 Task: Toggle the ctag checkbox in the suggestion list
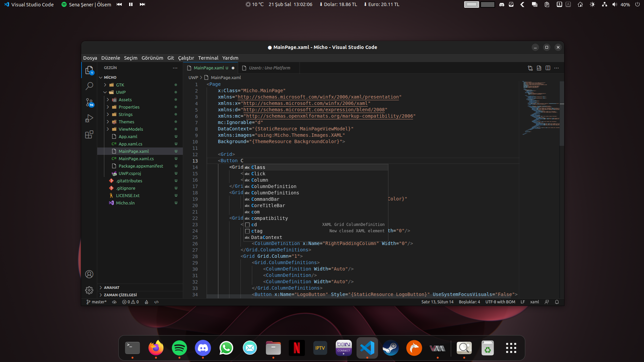pyautogui.click(x=247, y=231)
